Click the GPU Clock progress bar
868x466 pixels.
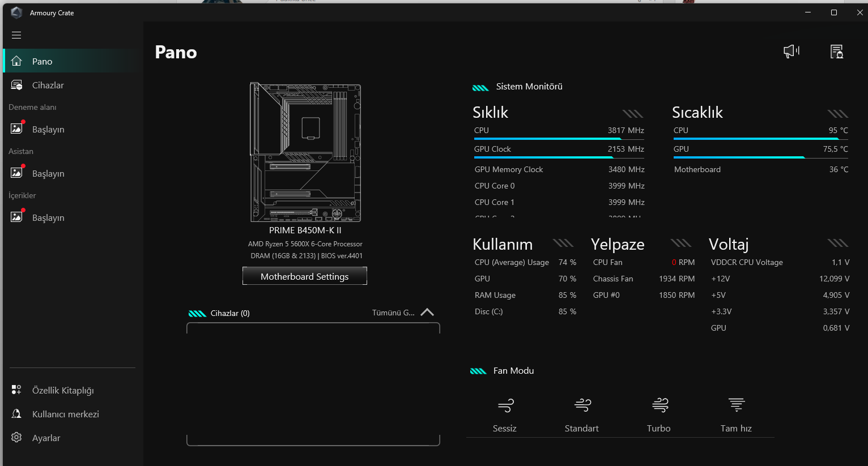click(x=559, y=157)
